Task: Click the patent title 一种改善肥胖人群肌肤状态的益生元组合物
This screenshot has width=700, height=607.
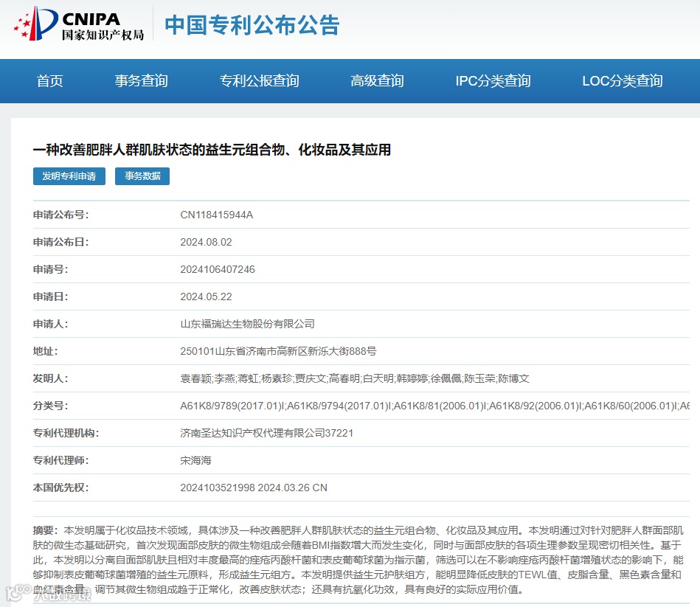Action: [x=212, y=150]
